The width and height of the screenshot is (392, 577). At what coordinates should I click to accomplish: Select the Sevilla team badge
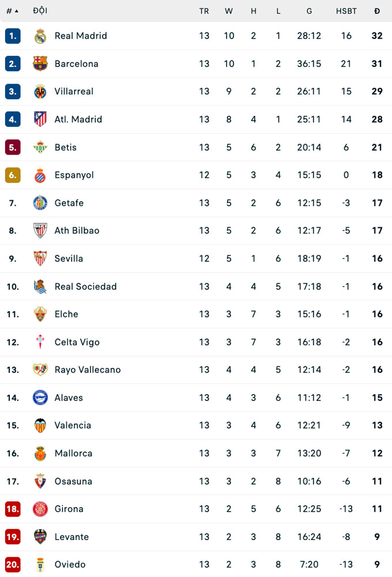[40, 258]
